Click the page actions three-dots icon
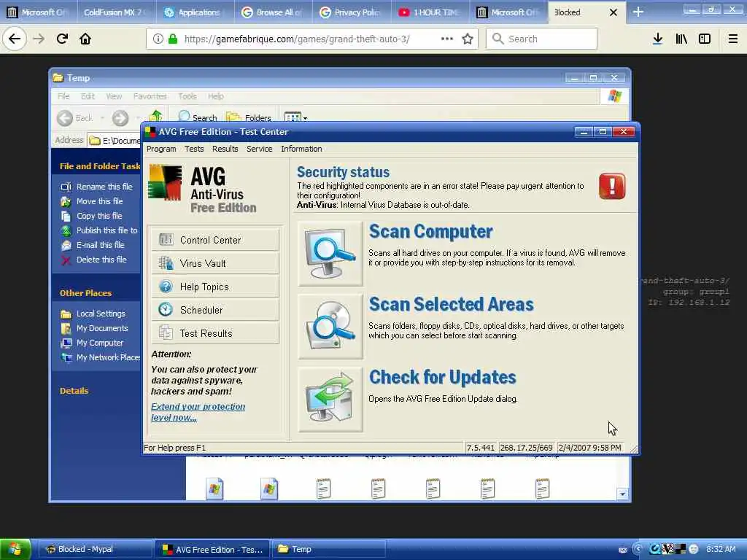 447,39
